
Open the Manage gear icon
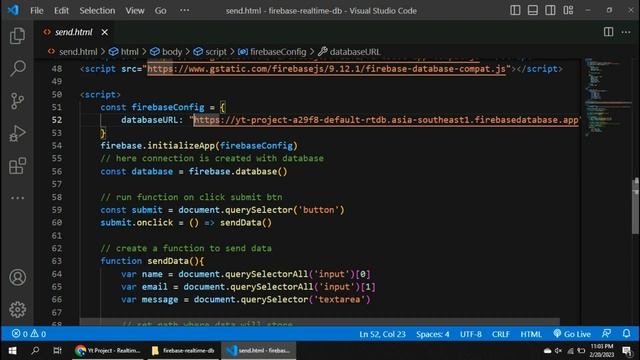pyautogui.click(x=17, y=309)
